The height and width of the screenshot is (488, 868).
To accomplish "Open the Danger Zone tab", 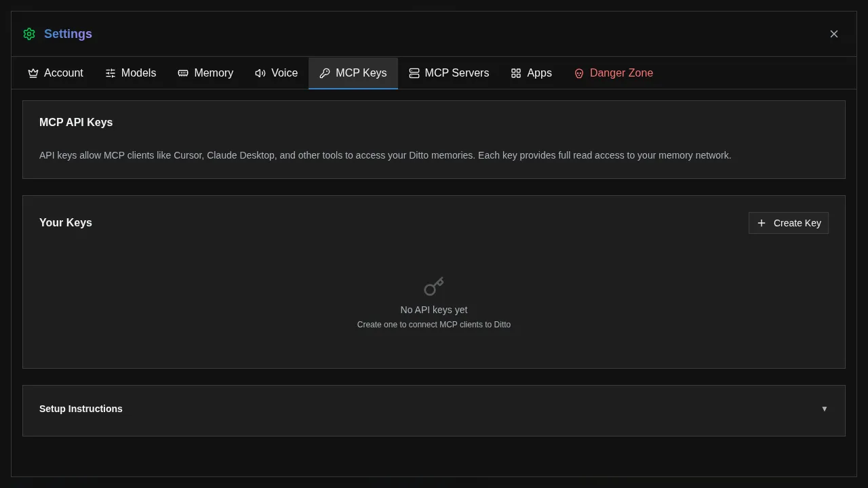I will coord(613,73).
